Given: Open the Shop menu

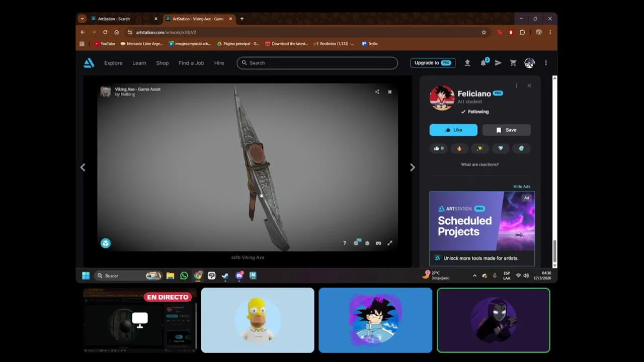Looking at the screenshot, I should coord(163,63).
